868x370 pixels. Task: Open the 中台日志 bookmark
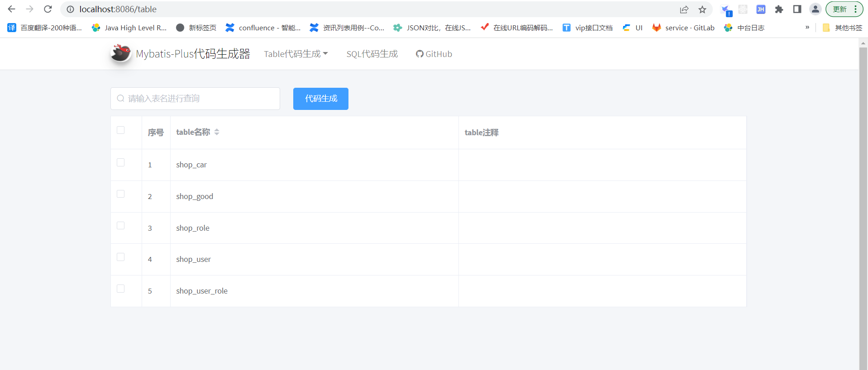pyautogui.click(x=744, y=28)
